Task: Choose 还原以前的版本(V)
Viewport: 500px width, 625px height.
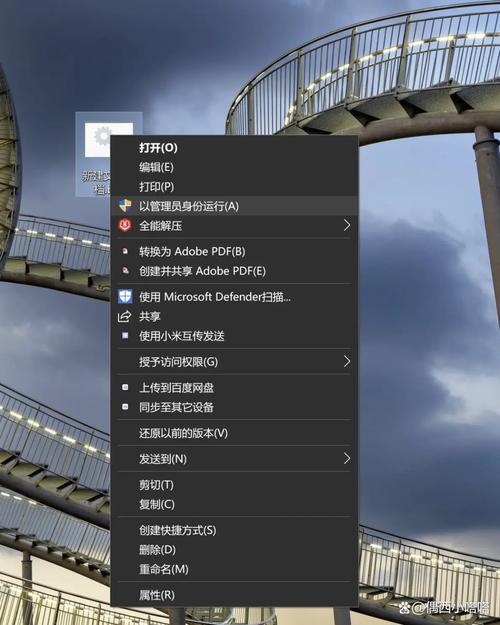Action: pyautogui.click(x=234, y=432)
